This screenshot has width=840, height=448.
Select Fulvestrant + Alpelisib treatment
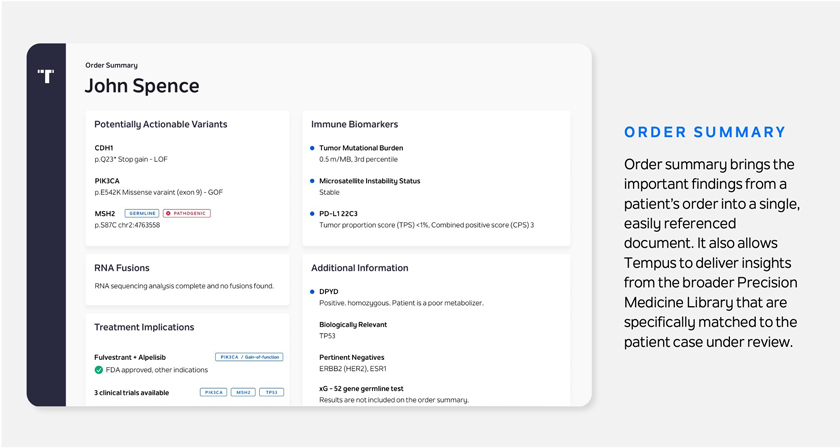tap(131, 357)
